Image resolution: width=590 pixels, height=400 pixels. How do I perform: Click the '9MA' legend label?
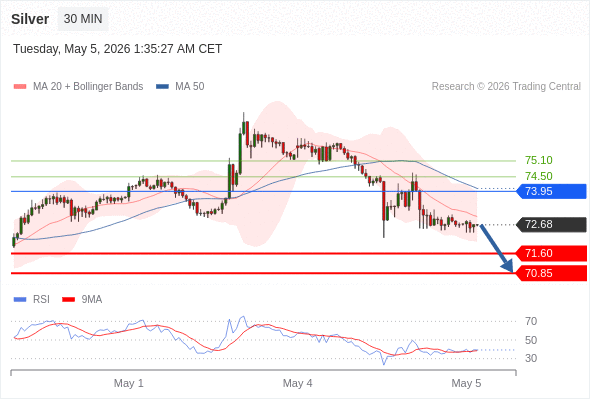(x=92, y=300)
